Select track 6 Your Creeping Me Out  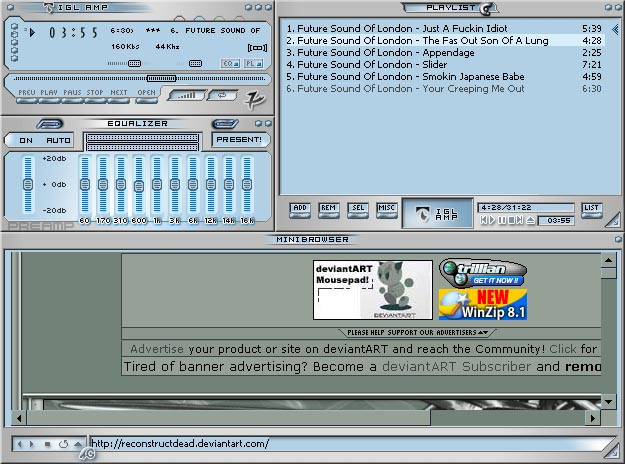coord(444,88)
